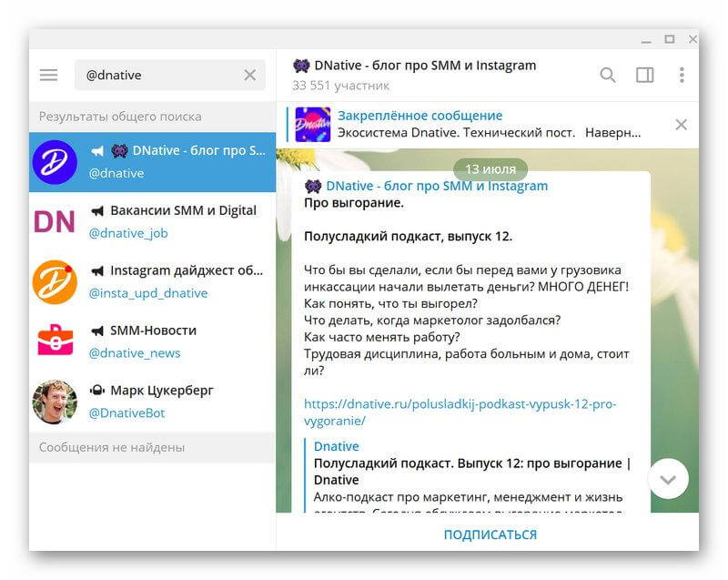Jump to latest messages with down arrow

668,479
